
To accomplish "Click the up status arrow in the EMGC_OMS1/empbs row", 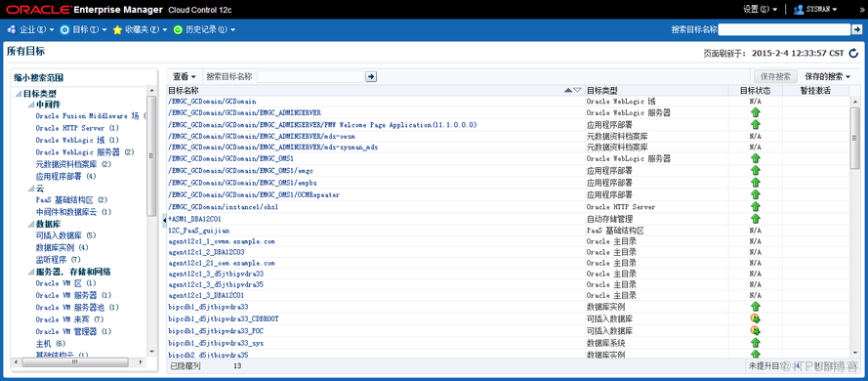I will pyautogui.click(x=755, y=183).
